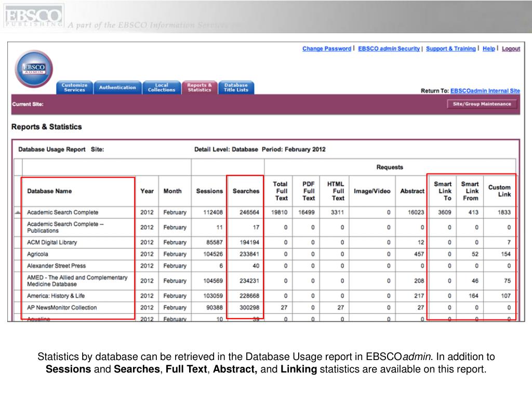Click the EBSCO Admin round logo

point(34,69)
